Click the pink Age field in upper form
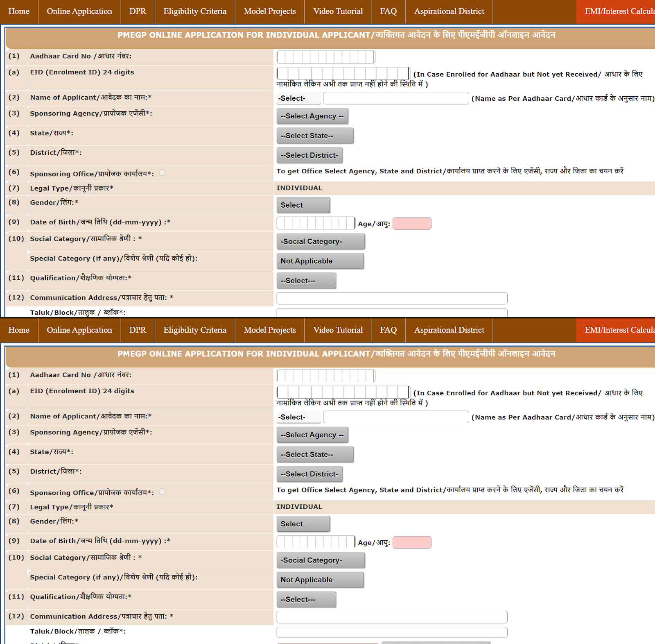 412,224
